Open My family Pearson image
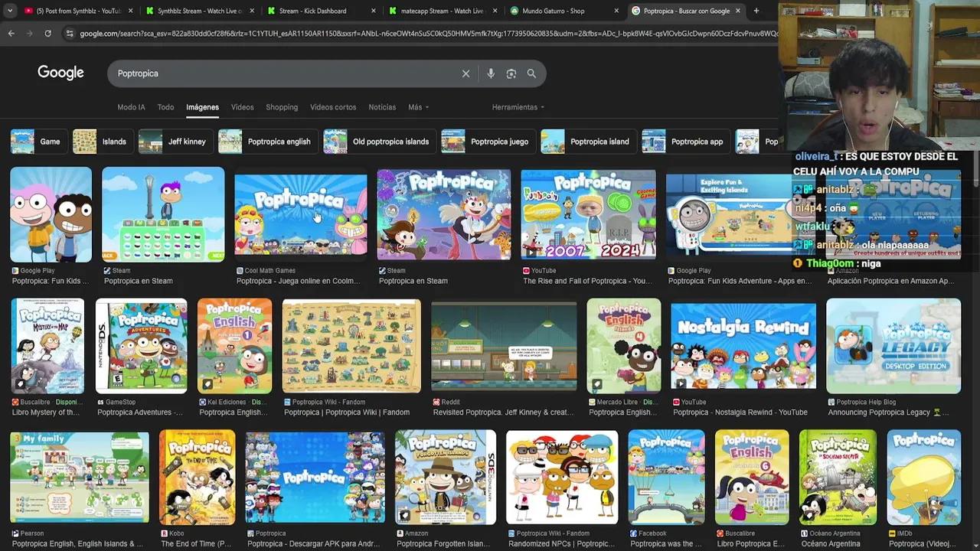The image size is (980, 551). 80,478
